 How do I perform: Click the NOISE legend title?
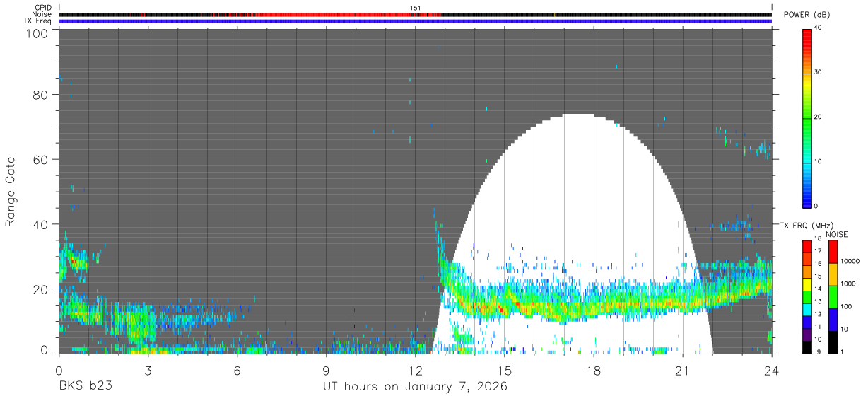(836, 234)
